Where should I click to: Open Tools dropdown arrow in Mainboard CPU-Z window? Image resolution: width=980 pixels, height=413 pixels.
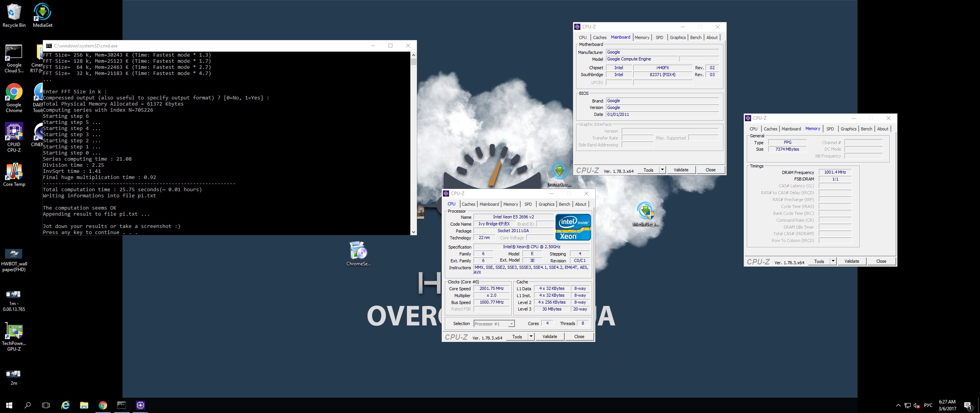click(663, 170)
